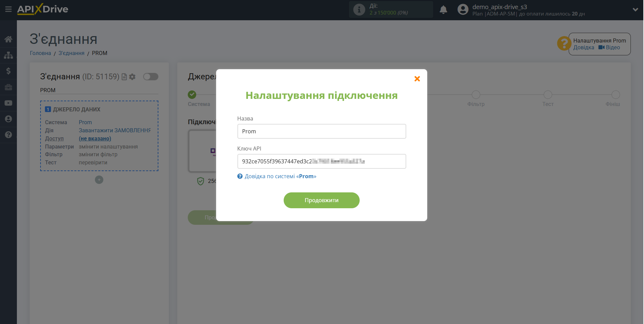644x324 pixels.
Task: Click the info icon next to Дії counter
Action: pyautogui.click(x=359, y=9)
